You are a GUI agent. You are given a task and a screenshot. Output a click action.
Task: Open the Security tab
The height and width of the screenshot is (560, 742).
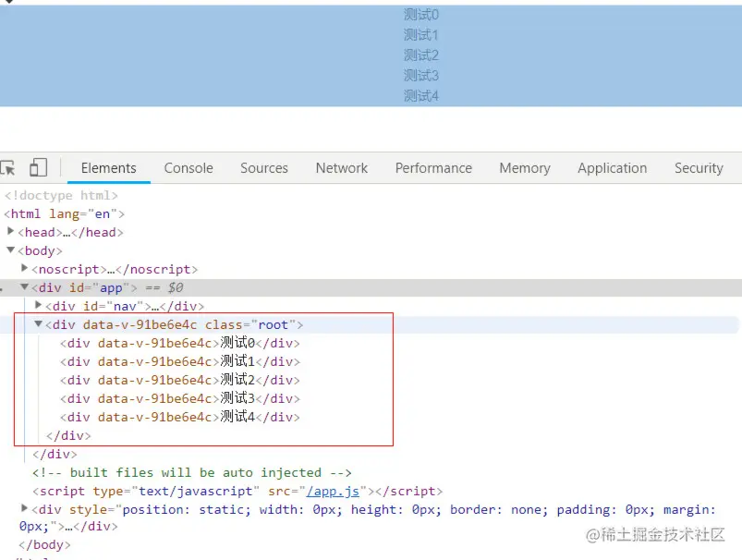point(699,168)
